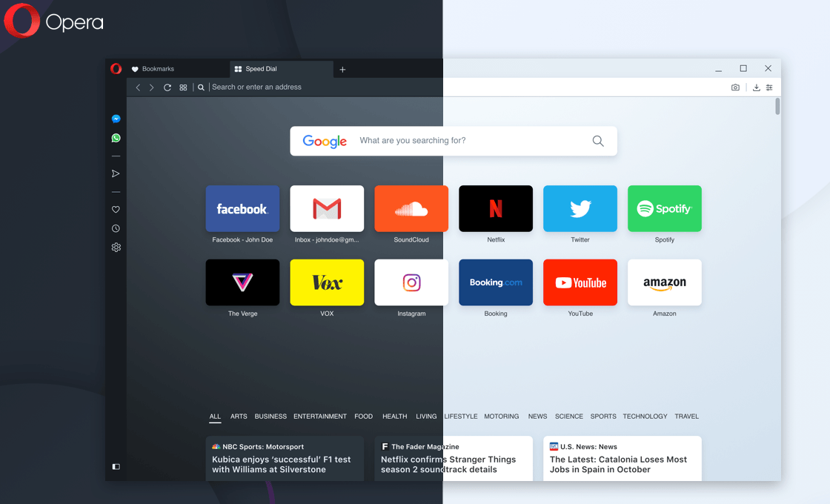This screenshot has width=830, height=504.
Task: Open History clock icon in sidebar
Action: tap(116, 229)
